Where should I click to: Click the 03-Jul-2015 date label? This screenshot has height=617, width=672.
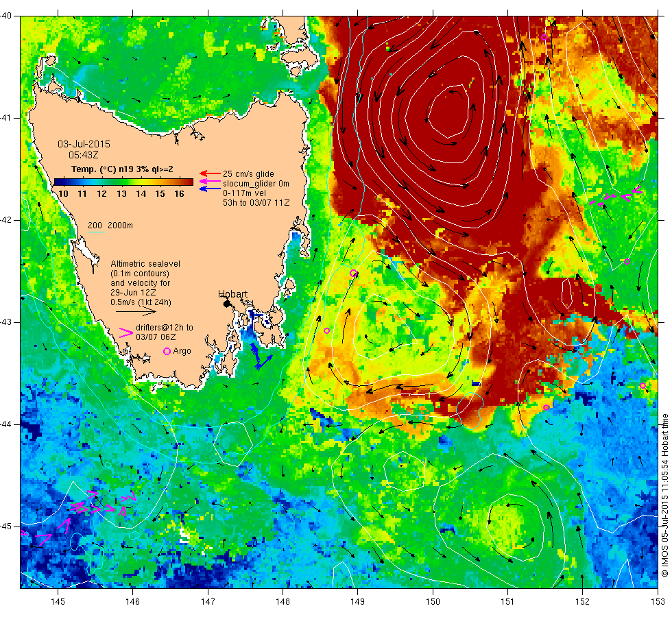pyautogui.click(x=84, y=144)
